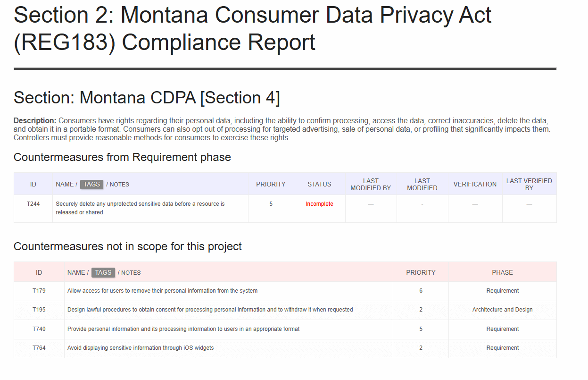Click the Countermeasures from Requirement phase heading
The width and height of the screenshot is (588, 380).
click(122, 157)
